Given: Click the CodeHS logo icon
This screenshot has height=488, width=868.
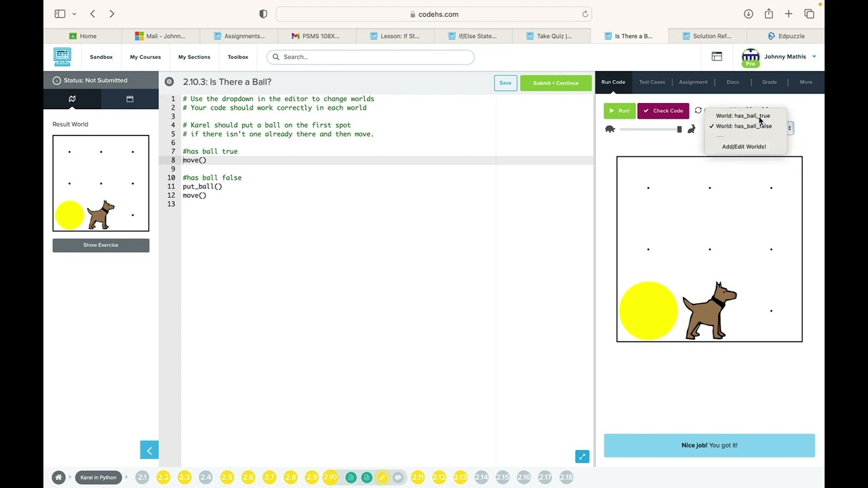Looking at the screenshot, I should coord(62,57).
